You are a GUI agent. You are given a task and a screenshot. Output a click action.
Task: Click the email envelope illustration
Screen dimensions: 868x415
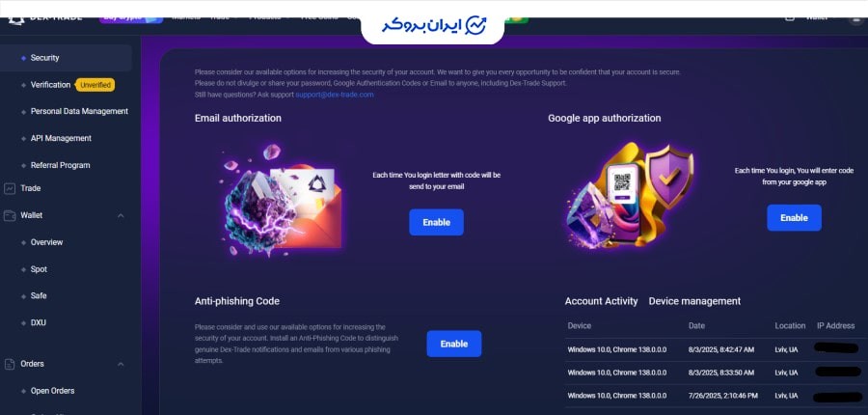click(x=281, y=201)
